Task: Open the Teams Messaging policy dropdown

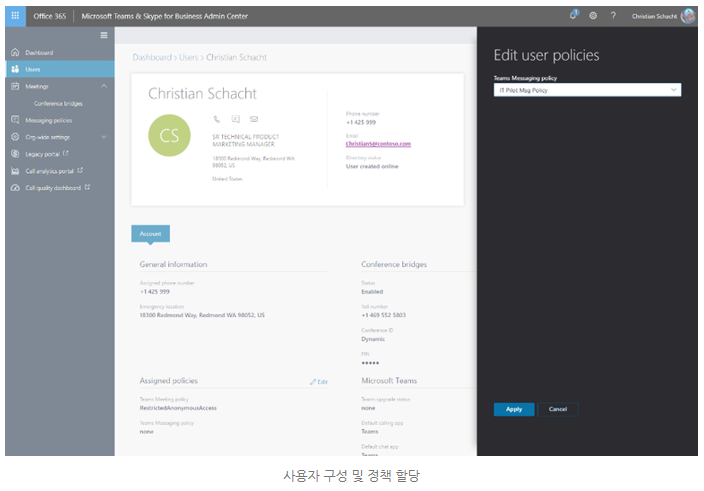Action: point(587,90)
